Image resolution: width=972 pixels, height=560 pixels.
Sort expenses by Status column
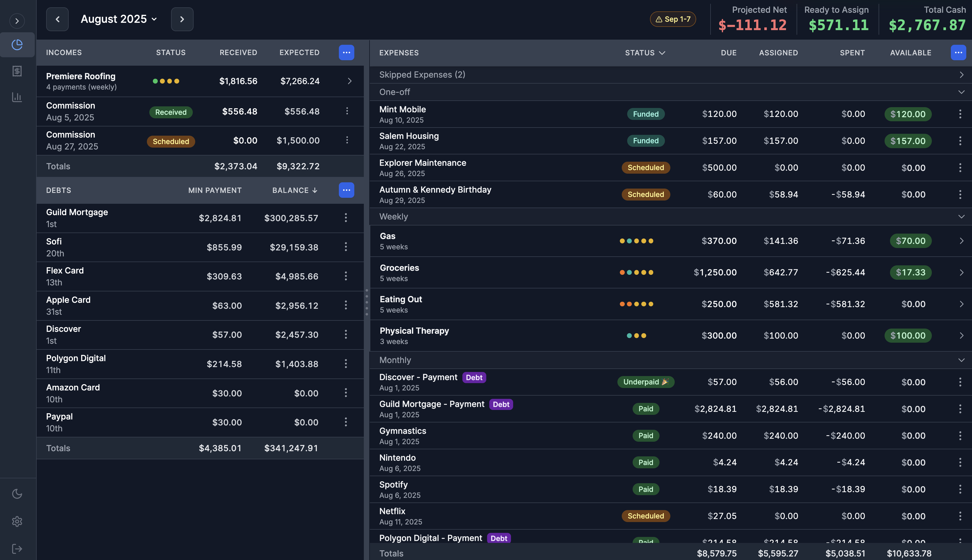tap(645, 53)
